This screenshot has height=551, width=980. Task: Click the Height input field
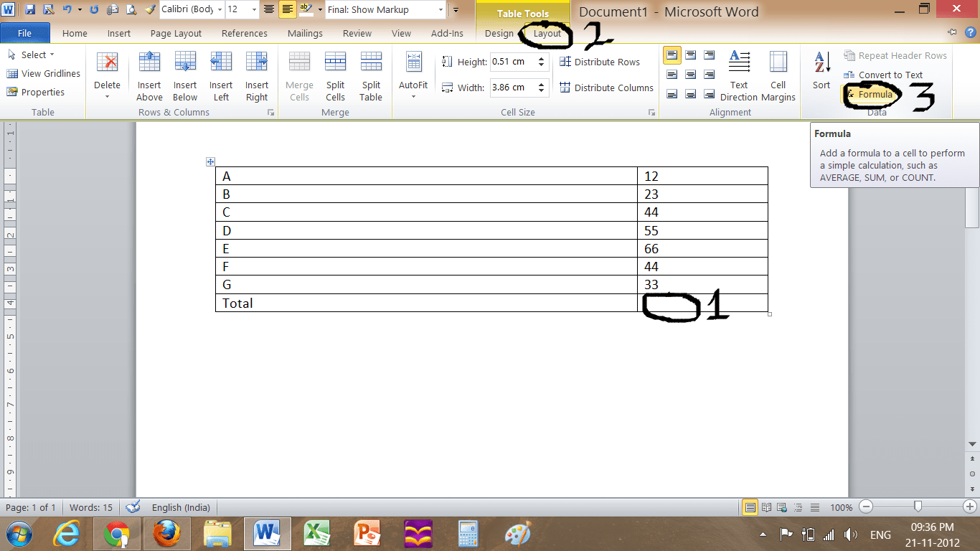512,62
